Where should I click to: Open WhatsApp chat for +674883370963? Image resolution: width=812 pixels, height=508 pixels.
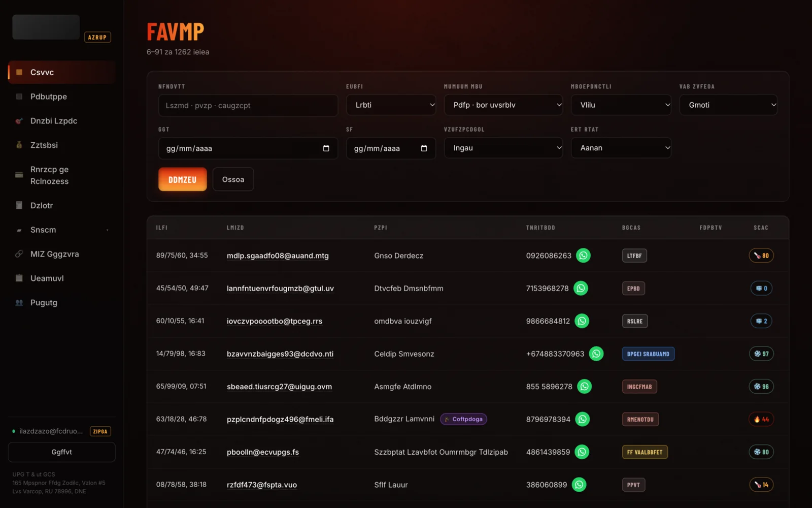pos(596,354)
